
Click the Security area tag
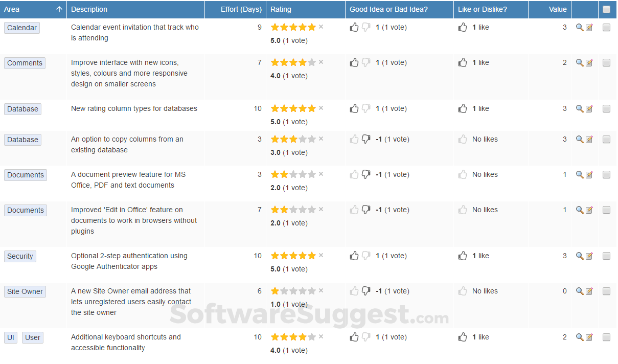(x=20, y=256)
